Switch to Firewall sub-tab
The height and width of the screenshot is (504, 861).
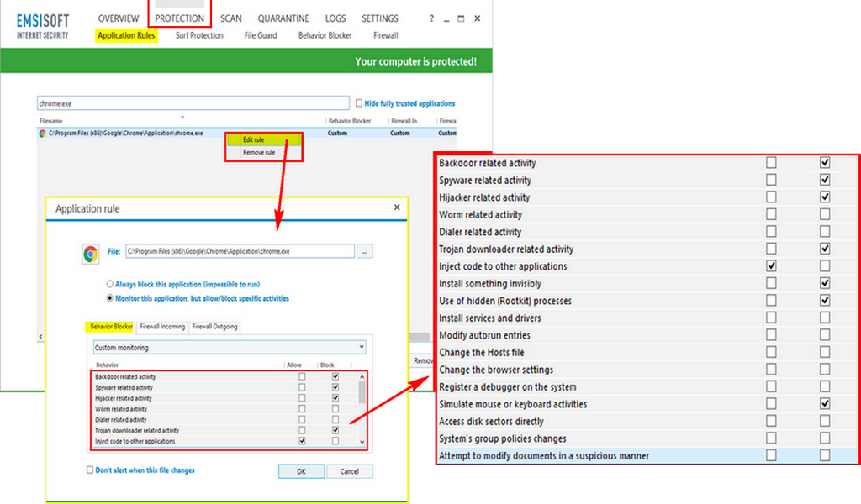(385, 35)
